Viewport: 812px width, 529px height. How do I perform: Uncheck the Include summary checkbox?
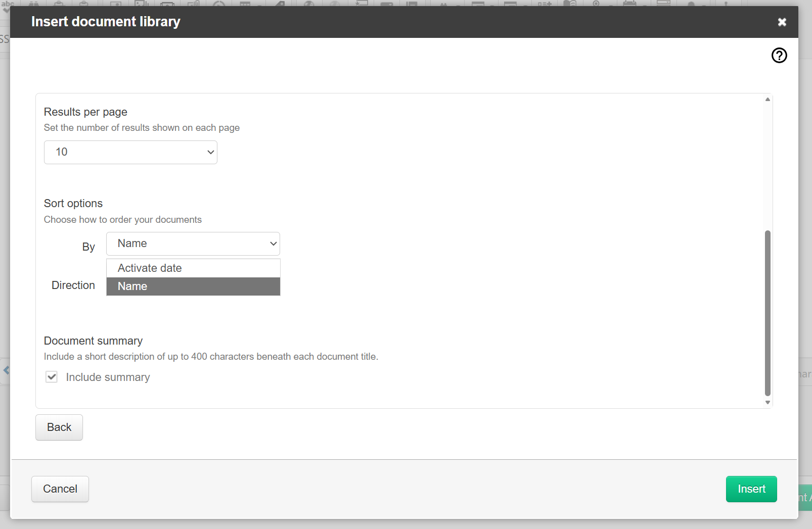pyautogui.click(x=52, y=376)
